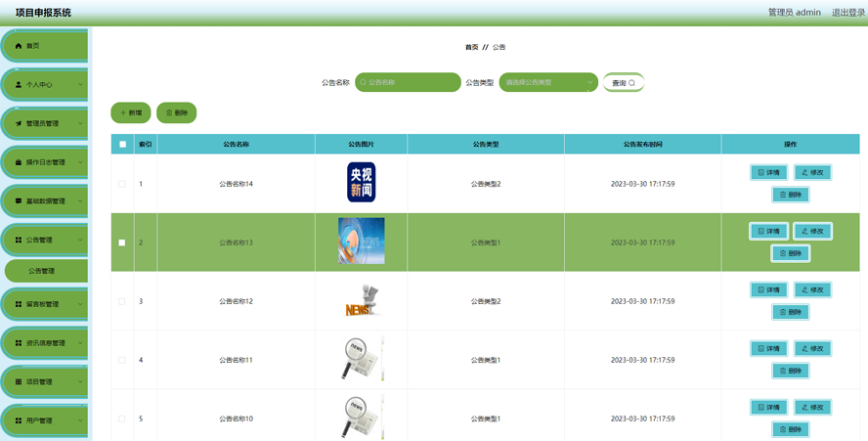Click the 查询 search button
868x441 pixels.
[x=624, y=82]
